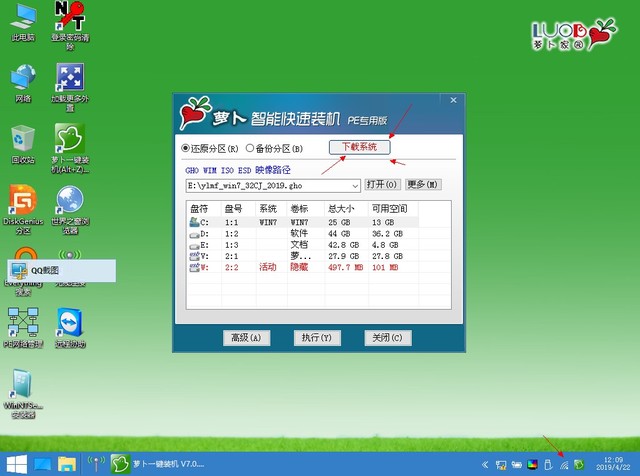Click the show desktop taskbar icon
The image size is (640, 476).
tap(42, 464)
